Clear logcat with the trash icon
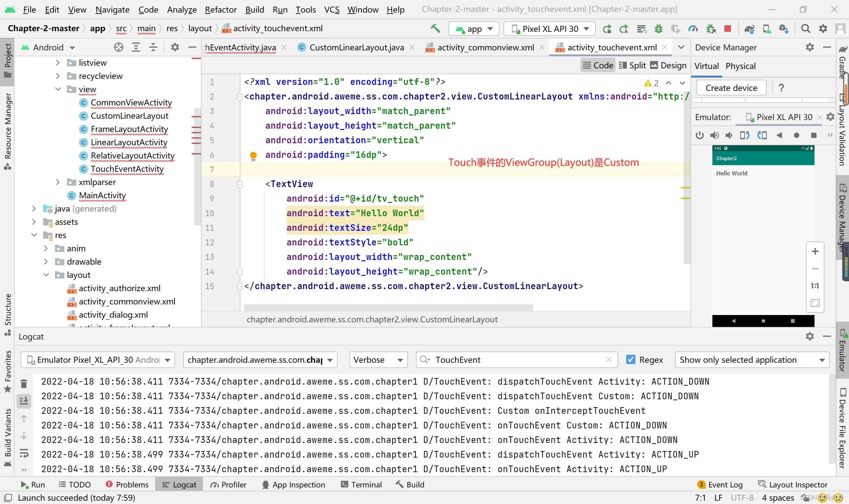849x504 pixels. click(x=24, y=384)
